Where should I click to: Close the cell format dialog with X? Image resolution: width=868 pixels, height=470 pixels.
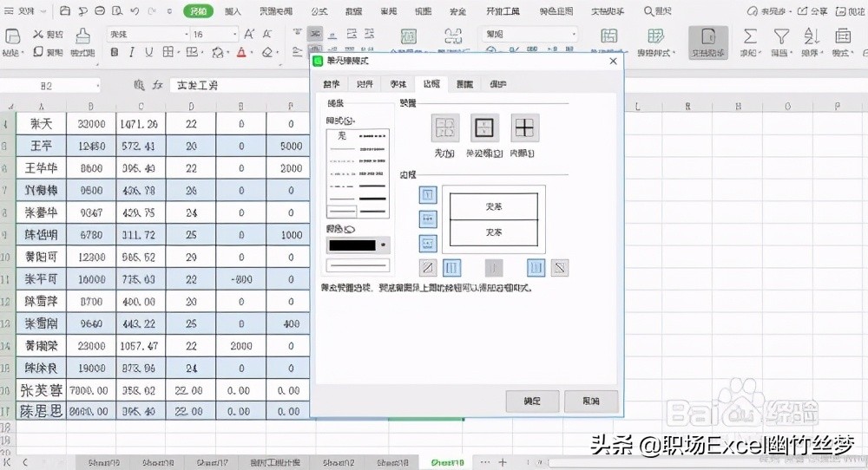click(x=613, y=61)
